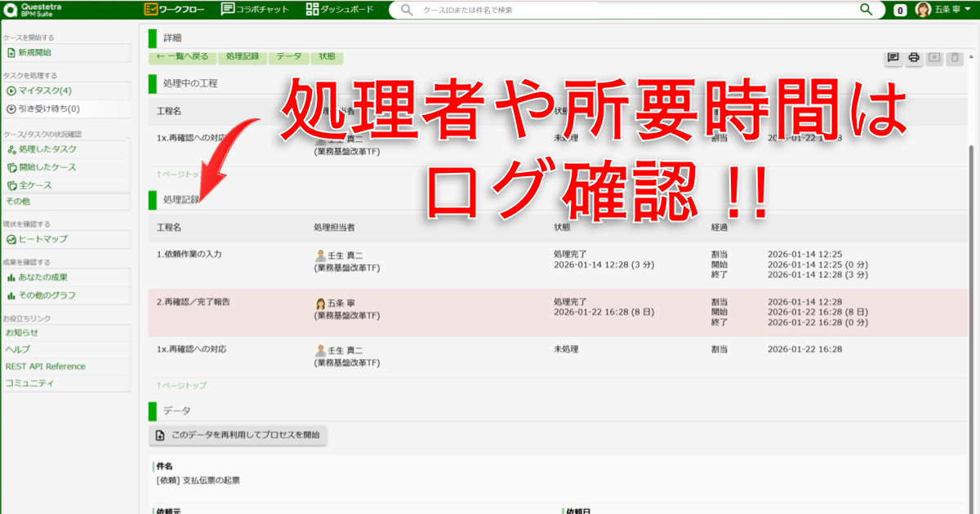Open マイタスク(4) in the sidebar

[65, 91]
